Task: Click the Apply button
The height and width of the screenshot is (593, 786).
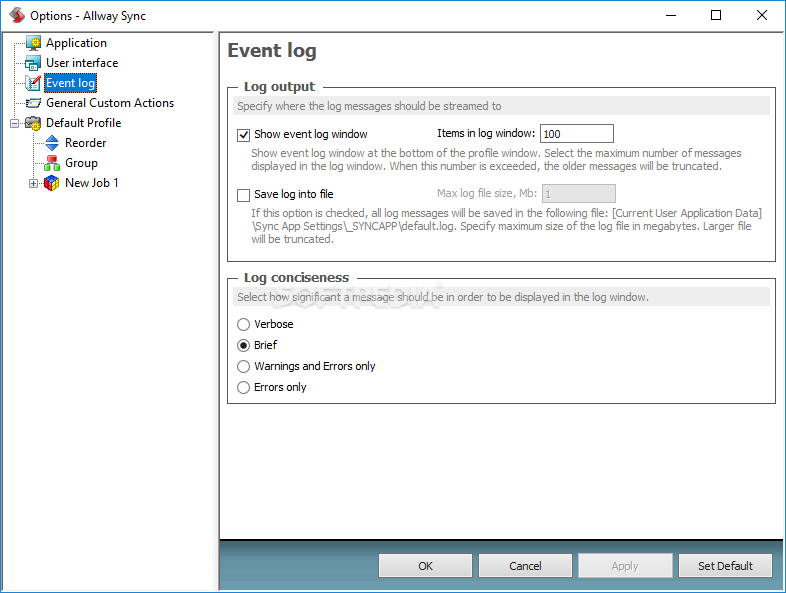Action: 625,566
